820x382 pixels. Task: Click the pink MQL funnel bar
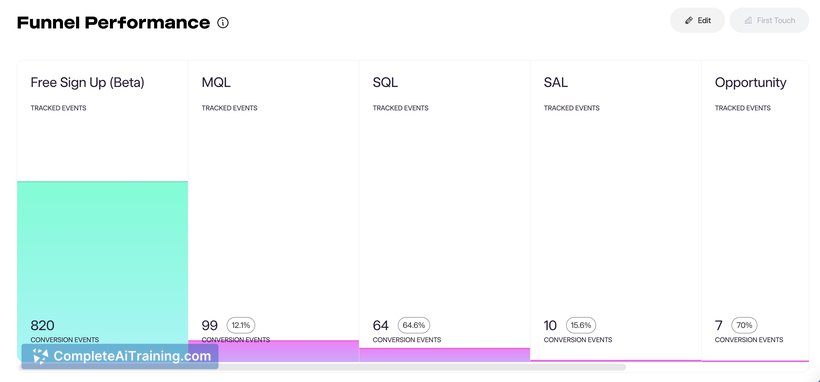pos(274,351)
